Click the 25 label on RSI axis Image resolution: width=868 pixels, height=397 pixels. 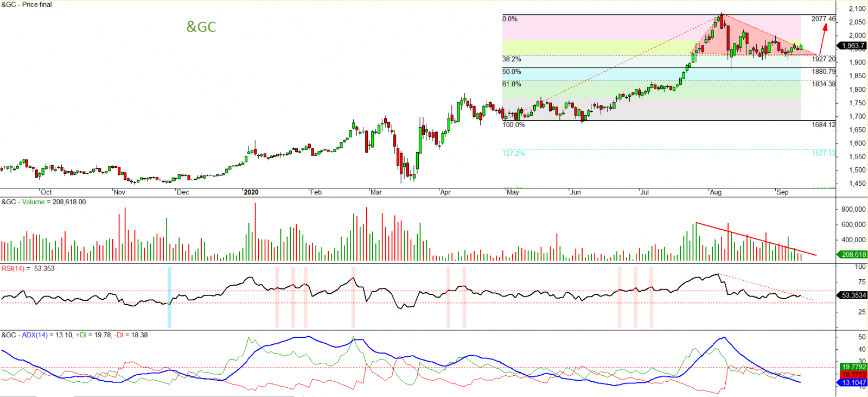[x=862, y=312]
